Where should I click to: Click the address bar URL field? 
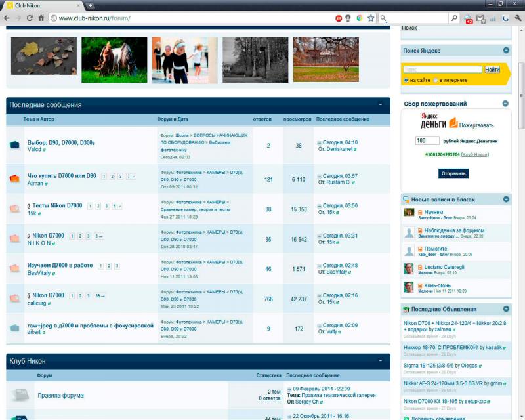[x=191, y=18]
